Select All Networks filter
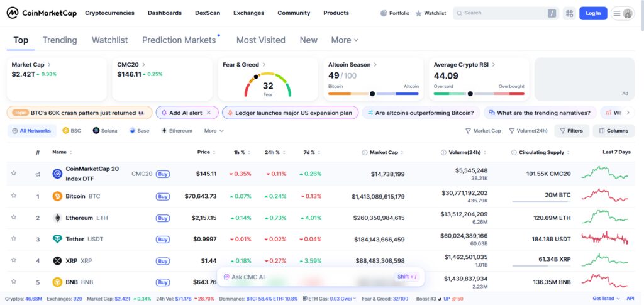 [31, 131]
